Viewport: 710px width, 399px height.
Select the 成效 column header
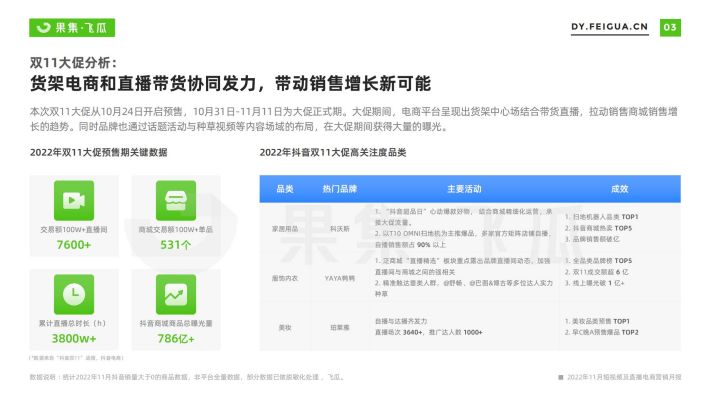tap(619, 189)
